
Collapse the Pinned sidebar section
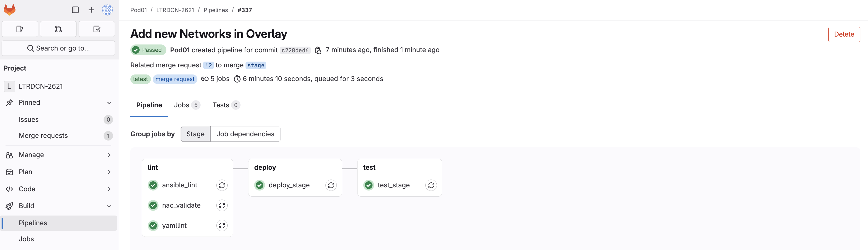(109, 103)
